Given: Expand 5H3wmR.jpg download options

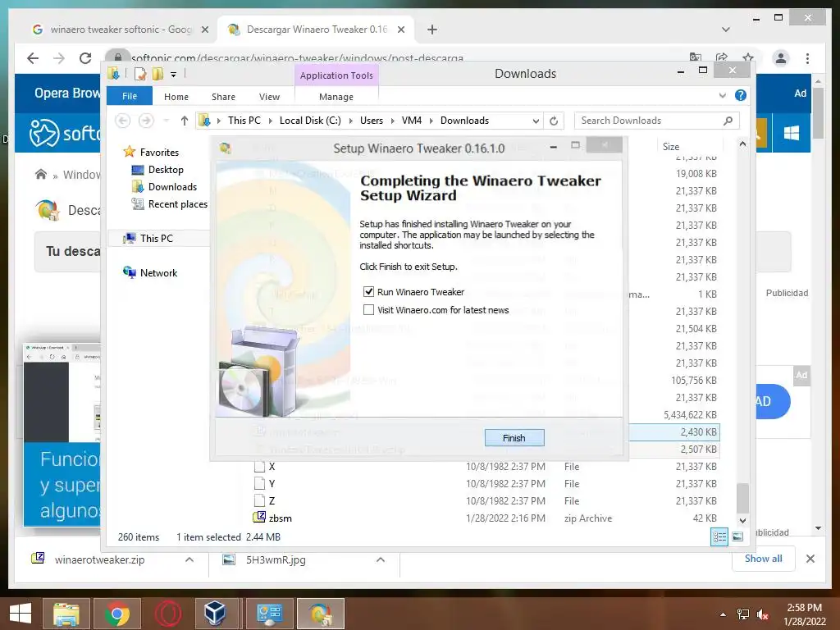Looking at the screenshot, I should [381, 559].
